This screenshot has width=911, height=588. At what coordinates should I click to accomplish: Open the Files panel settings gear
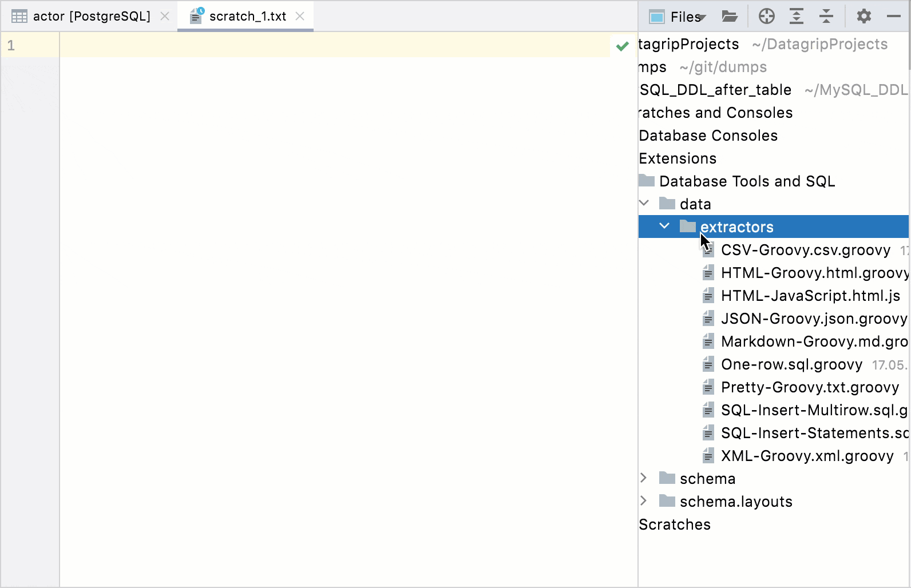click(864, 17)
